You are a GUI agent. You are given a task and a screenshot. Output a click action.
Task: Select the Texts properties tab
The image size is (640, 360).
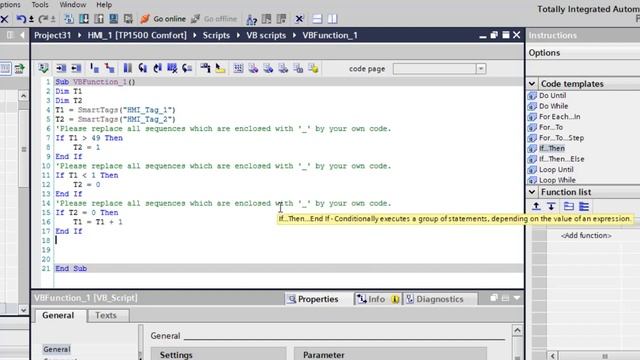pyautogui.click(x=106, y=315)
